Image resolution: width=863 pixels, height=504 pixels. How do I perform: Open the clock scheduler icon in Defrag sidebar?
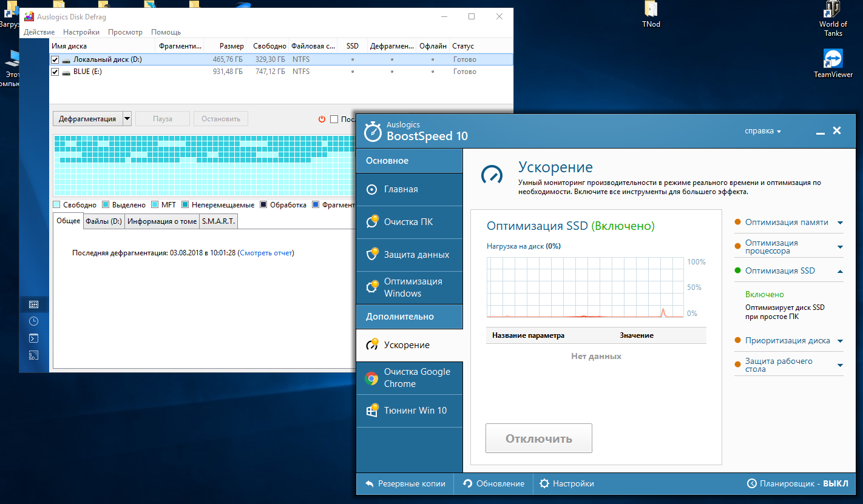tap(34, 321)
